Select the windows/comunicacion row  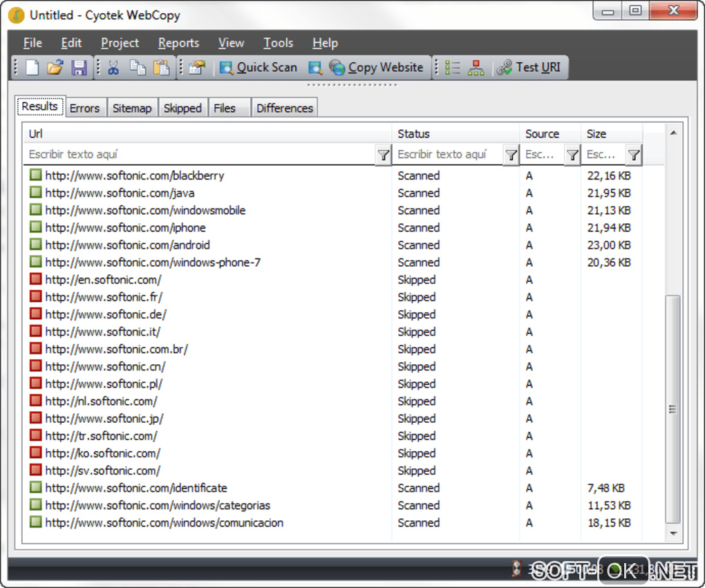tap(332, 523)
